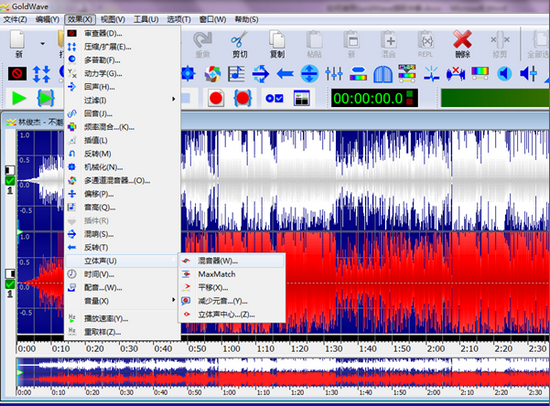Choose 重取样(Z)... resample entry
Screen dimensions: 550x406
(121, 332)
